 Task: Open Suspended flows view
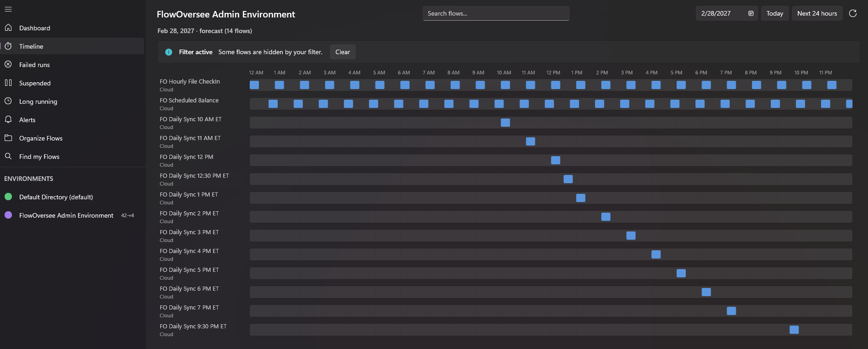click(72, 83)
